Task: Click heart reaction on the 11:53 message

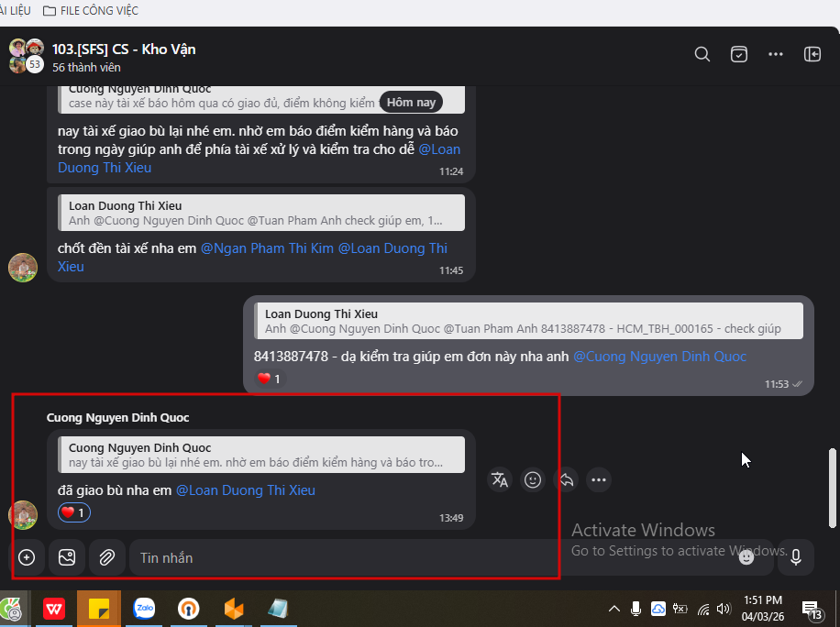Action: [270, 379]
